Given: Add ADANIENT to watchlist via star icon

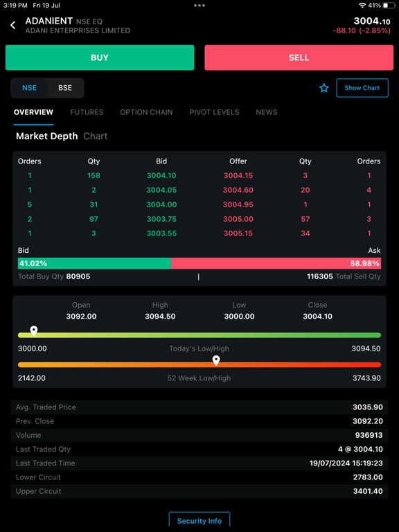Looking at the screenshot, I should tap(324, 88).
